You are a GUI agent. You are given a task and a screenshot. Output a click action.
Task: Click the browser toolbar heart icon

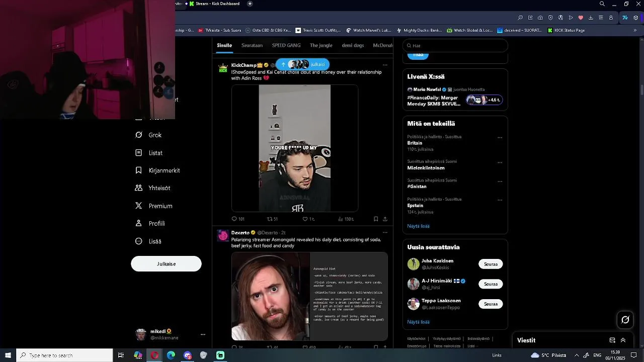pos(581,18)
